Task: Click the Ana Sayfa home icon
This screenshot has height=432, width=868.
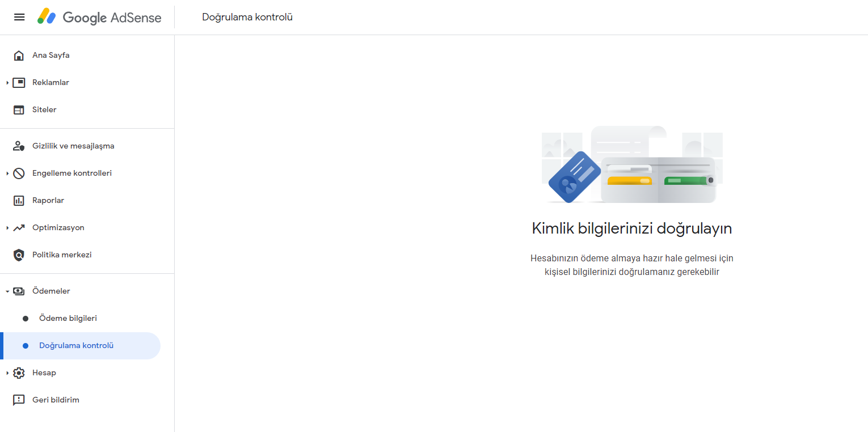Action: pyautogui.click(x=19, y=56)
